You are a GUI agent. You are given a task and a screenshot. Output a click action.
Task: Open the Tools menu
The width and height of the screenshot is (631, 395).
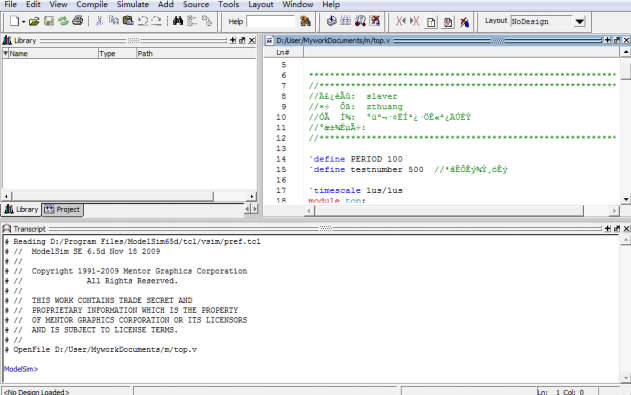pyautogui.click(x=229, y=4)
